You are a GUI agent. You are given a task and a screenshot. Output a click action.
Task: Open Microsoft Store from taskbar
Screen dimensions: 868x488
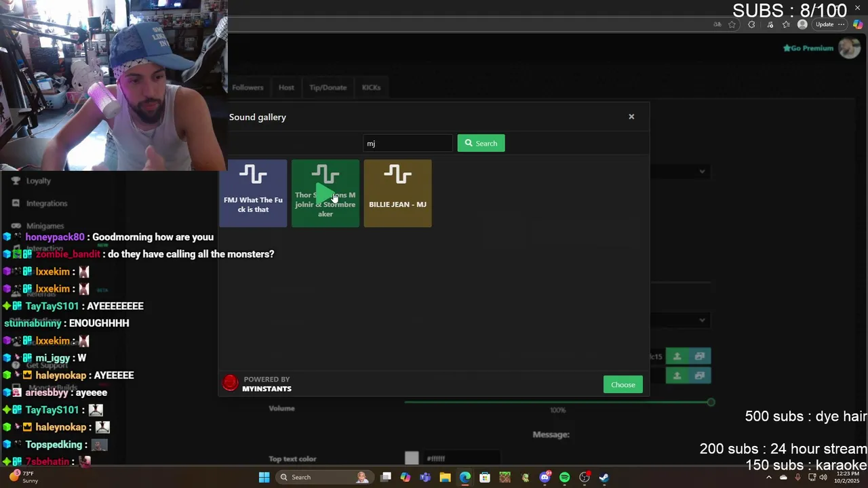pos(485,477)
